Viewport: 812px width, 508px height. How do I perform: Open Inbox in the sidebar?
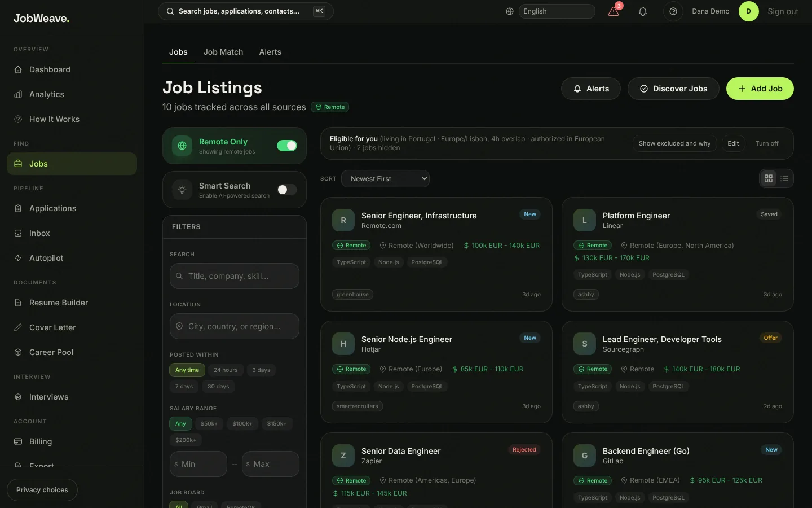[72, 233]
